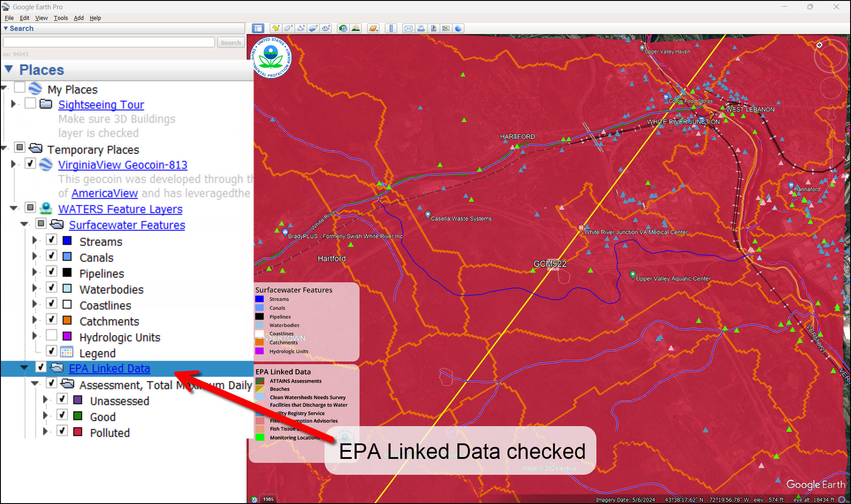This screenshot has height=504, width=851.
Task: Collapse the Places panel triangle
Action: tap(9, 69)
